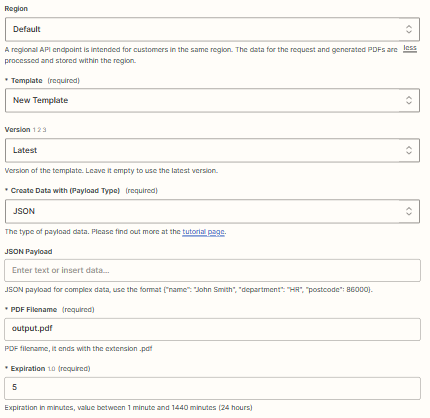Image resolution: width=430 pixels, height=418 pixels.
Task: Open the Version dropdown showing Latest
Action: (212, 150)
